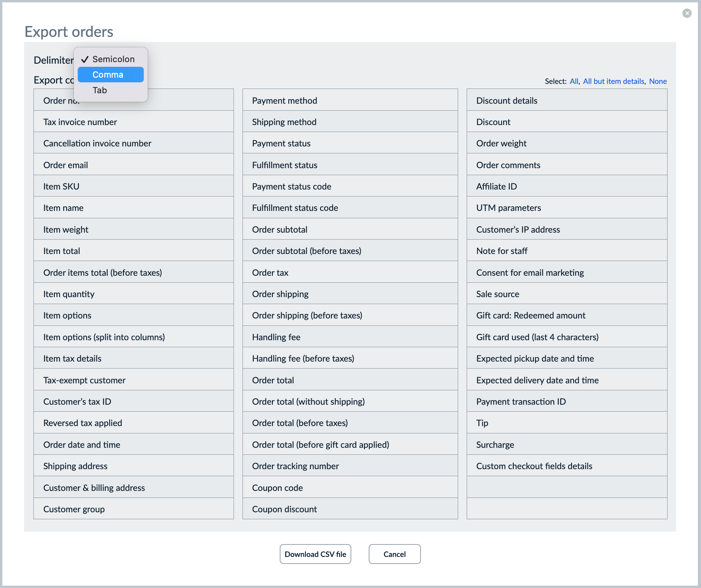Screen dimensions: 701x588
Task: Enable the Tip export column
Action: 567,423
